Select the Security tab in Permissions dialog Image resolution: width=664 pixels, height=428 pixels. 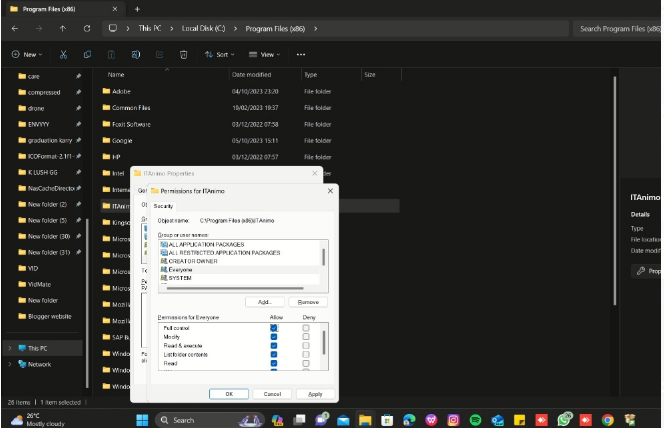pos(163,205)
